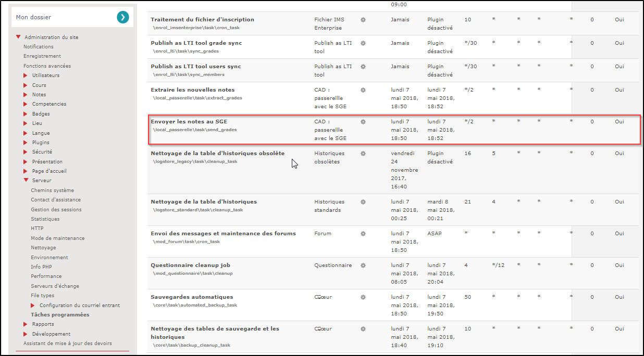Open Mode de maintenance settings
The height and width of the screenshot is (356, 644).
pyautogui.click(x=57, y=238)
